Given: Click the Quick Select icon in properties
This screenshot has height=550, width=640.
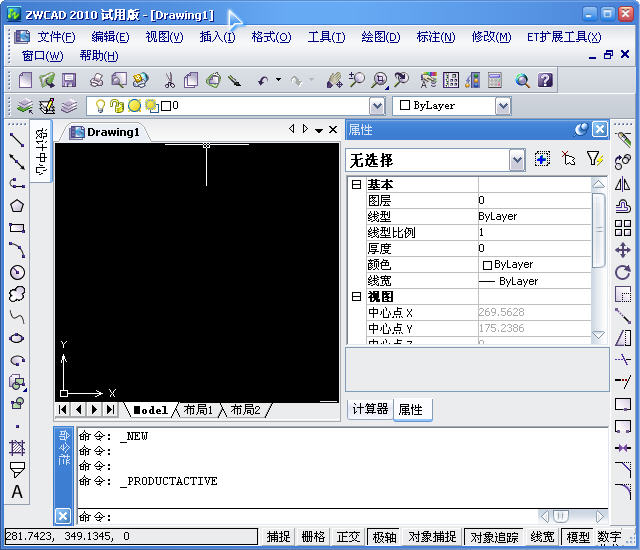Looking at the screenshot, I should click(594, 159).
